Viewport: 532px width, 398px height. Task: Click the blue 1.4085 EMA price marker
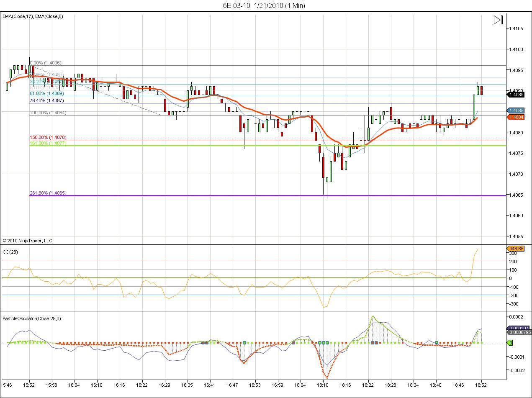pos(515,110)
